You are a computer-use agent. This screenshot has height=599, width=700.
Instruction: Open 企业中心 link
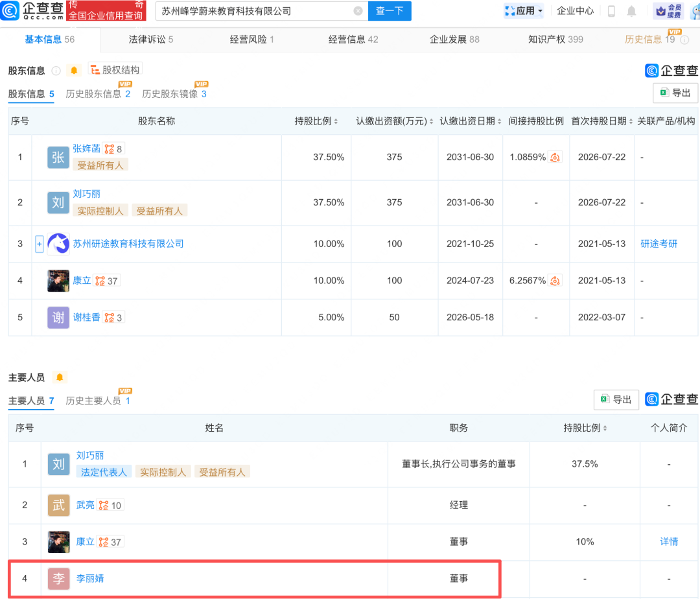[575, 11]
